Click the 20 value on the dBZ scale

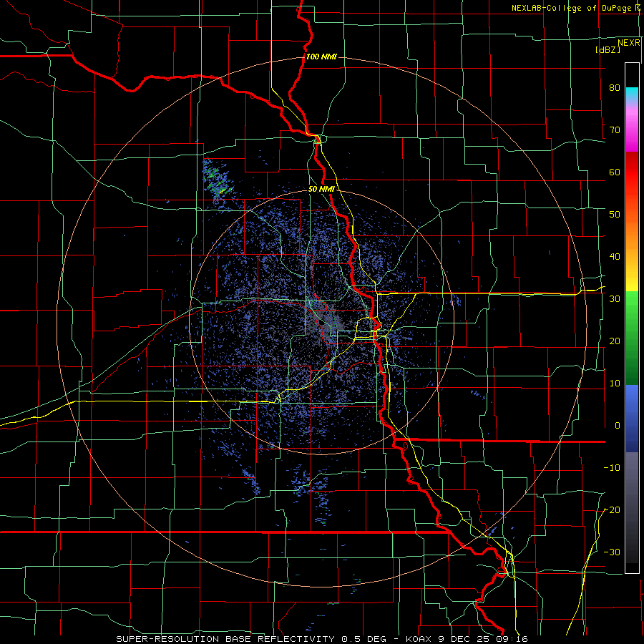click(615, 341)
